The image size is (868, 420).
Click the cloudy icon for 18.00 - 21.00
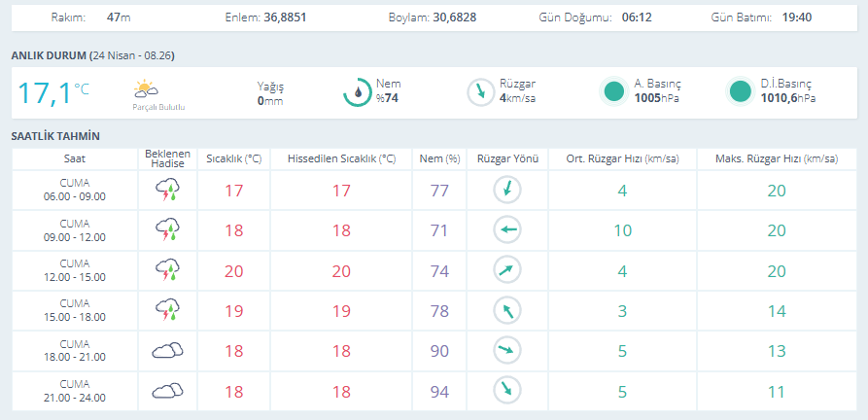pos(167,351)
